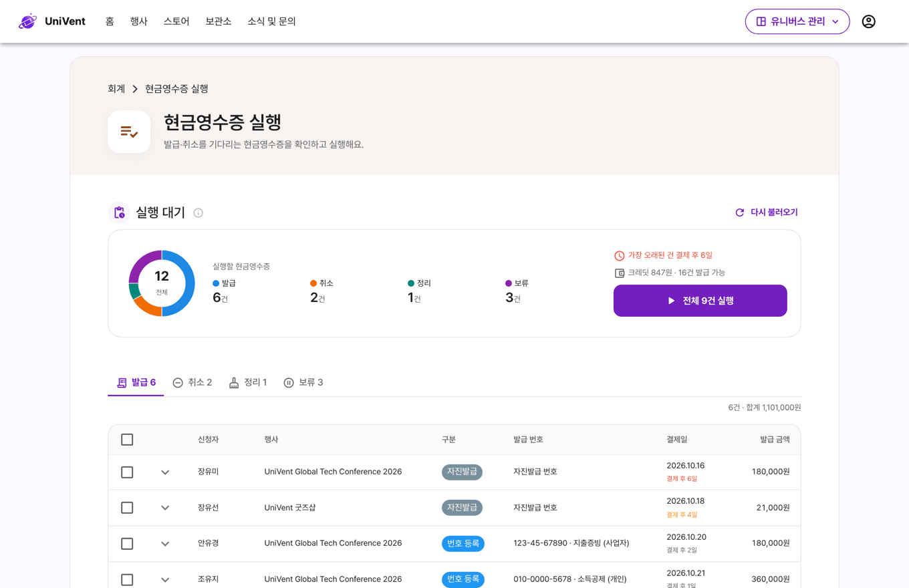
Task: Click the panel icon in 유니버스 관리
Action: (761, 21)
